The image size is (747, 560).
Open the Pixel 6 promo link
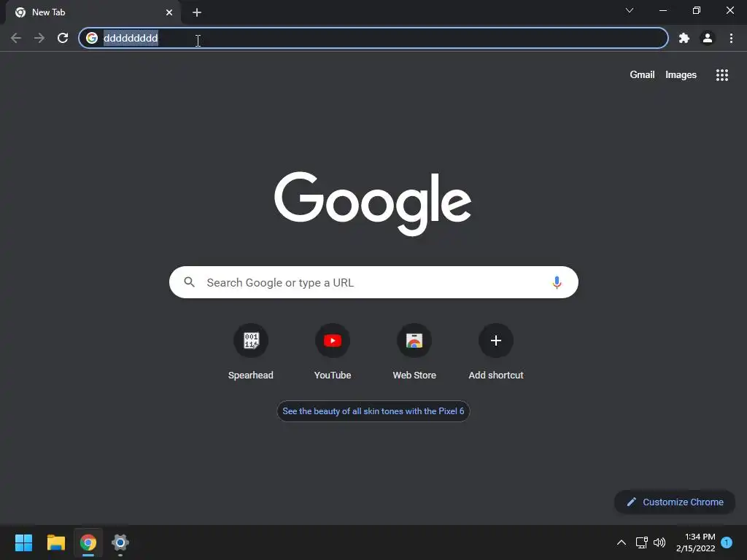point(373,411)
